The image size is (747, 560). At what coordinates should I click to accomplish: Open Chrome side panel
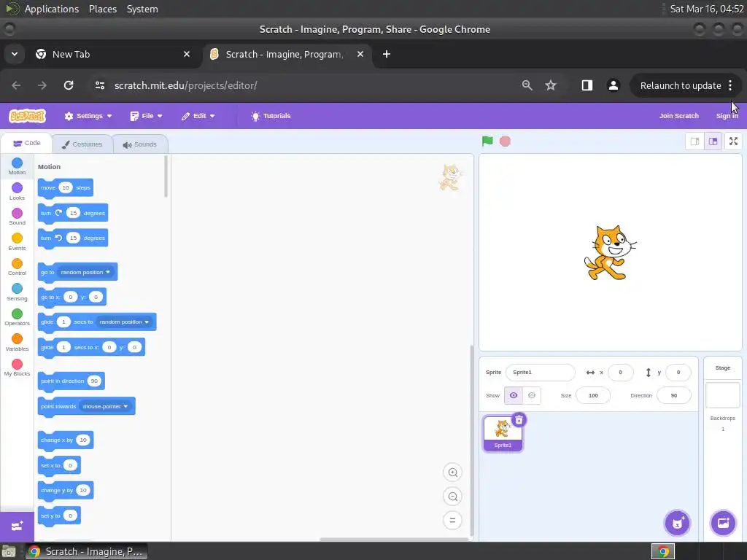pos(587,85)
